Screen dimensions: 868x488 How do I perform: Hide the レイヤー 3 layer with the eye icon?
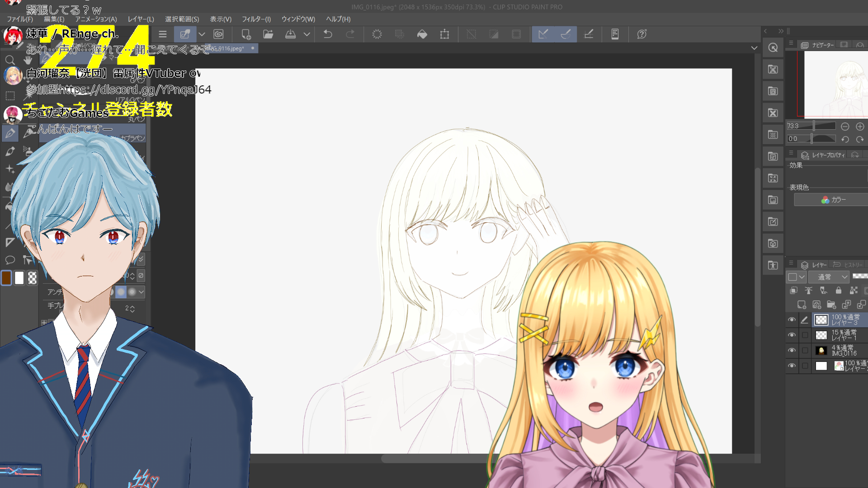coord(792,320)
